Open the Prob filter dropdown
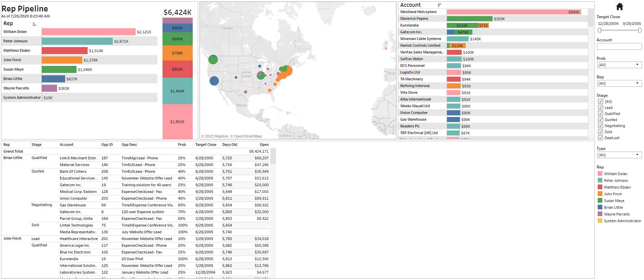The height and width of the screenshot is (280, 644). pos(619,65)
